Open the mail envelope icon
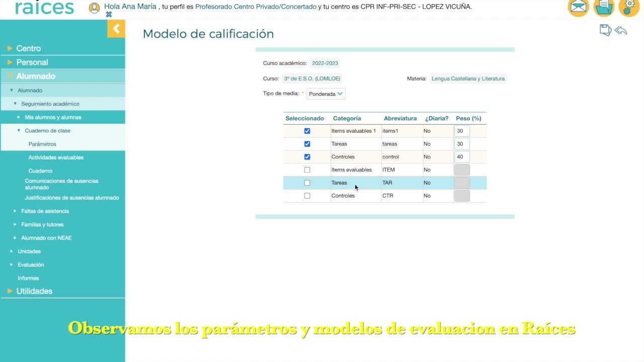644x362 pixels. tap(578, 8)
